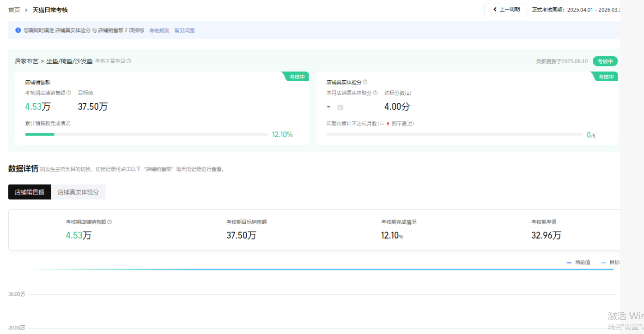
Task: Go to 上一周期 previous period
Action: pos(506,10)
